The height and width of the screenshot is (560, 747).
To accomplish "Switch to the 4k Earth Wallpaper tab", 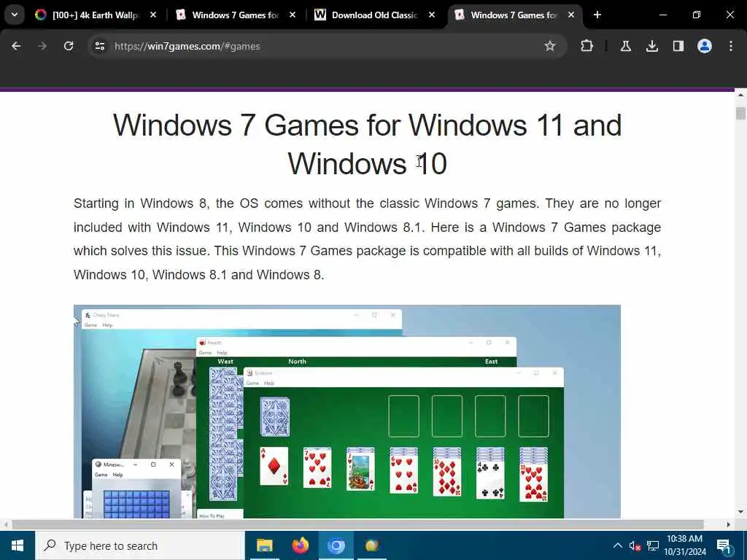I will (x=96, y=15).
